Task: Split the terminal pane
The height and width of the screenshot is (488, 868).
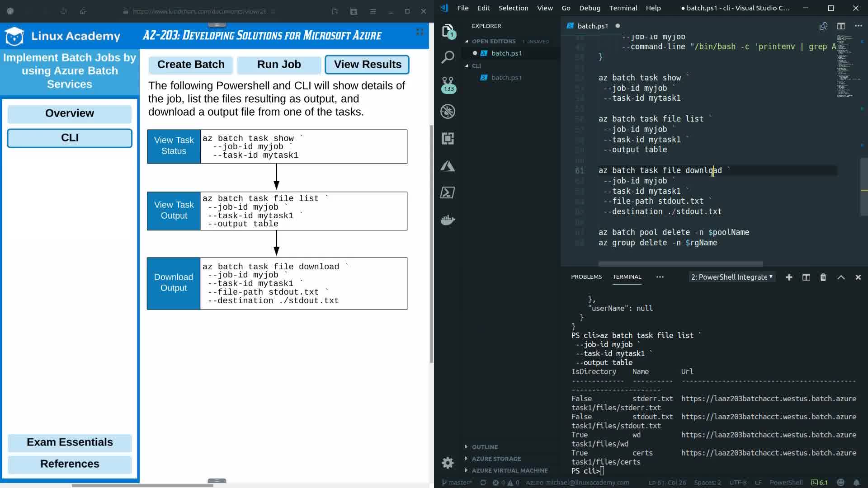Action: pyautogui.click(x=806, y=277)
